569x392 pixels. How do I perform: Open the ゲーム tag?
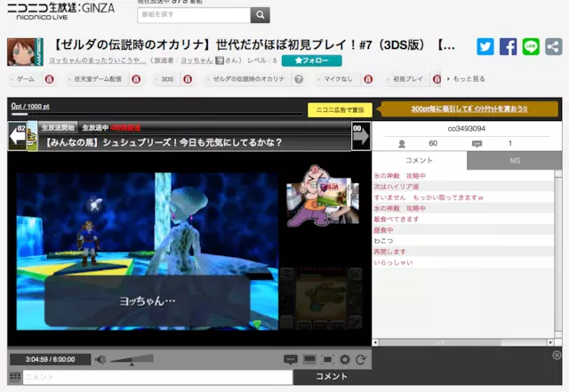(26, 79)
